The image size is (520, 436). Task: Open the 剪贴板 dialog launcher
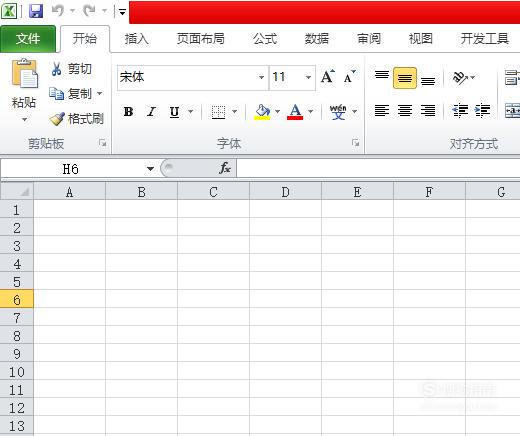(103, 143)
